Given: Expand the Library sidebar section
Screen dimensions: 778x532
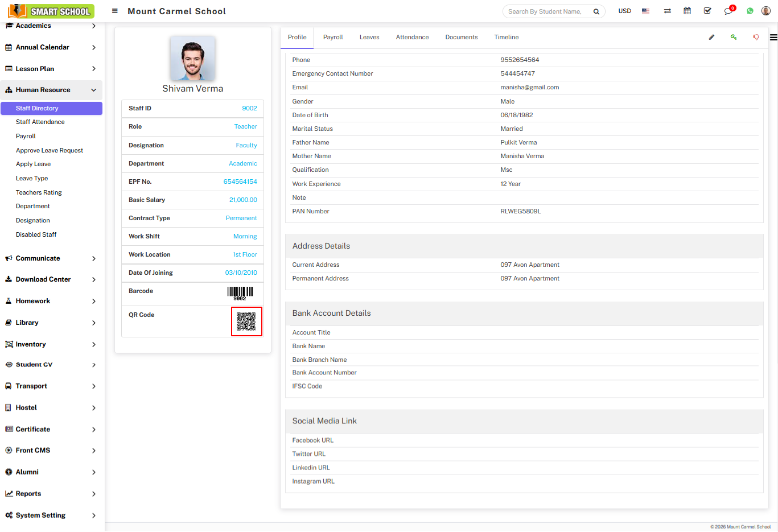Looking at the screenshot, I should tap(51, 323).
